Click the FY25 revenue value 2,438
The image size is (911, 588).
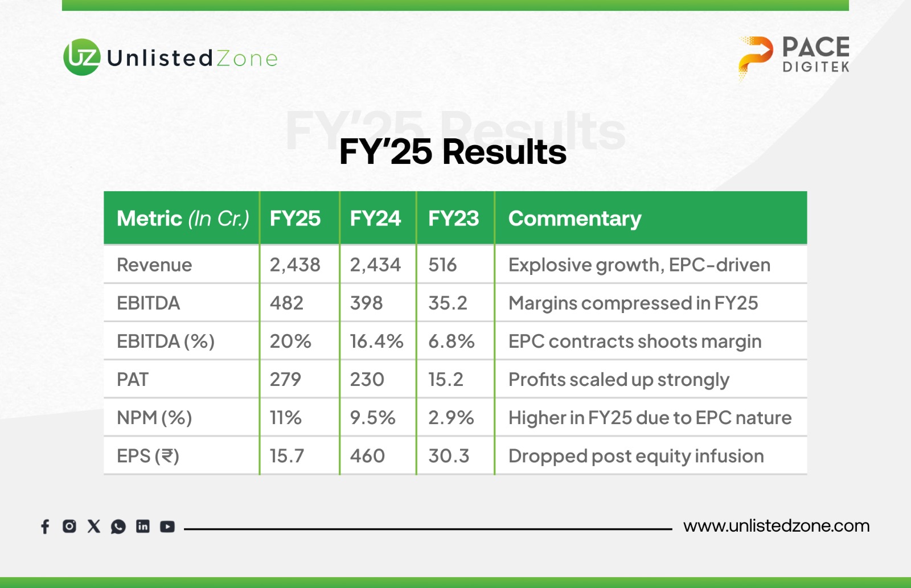(x=295, y=265)
